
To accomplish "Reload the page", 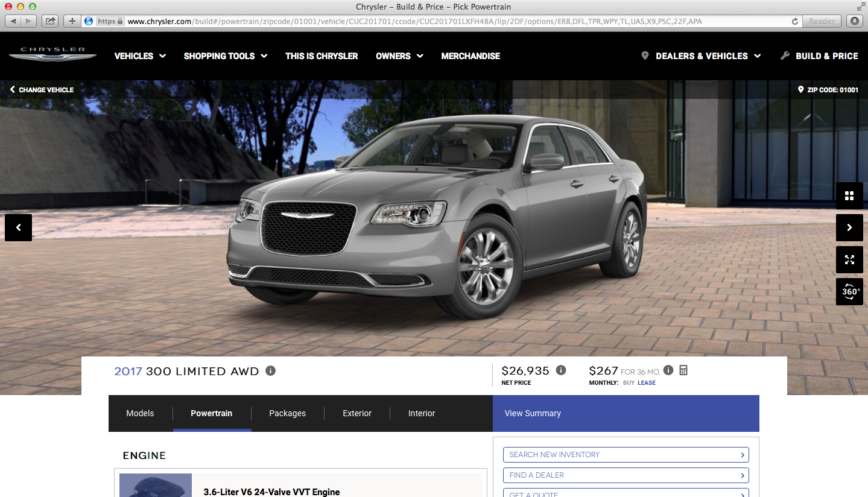I will [x=795, y=21].
